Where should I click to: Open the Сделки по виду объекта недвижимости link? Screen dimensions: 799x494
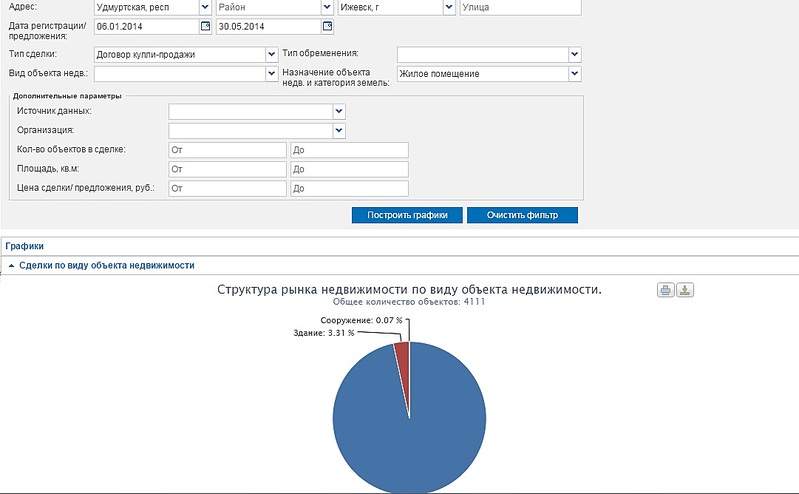coord(107,266)
